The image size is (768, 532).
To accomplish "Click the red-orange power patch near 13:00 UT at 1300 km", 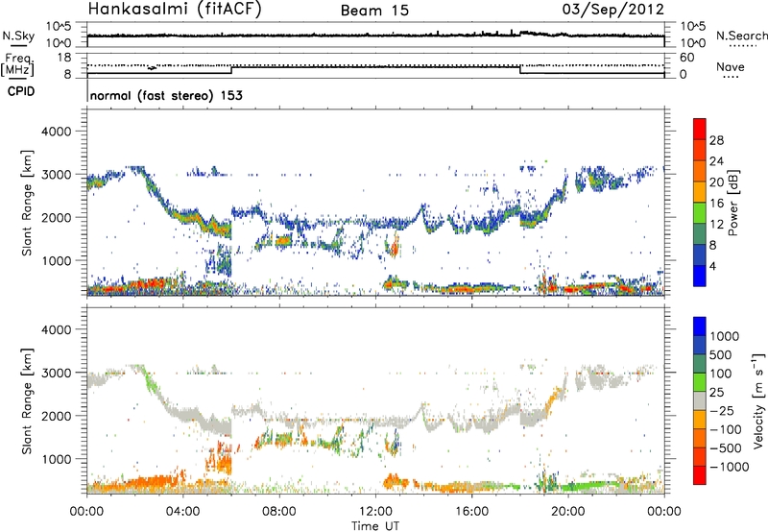I will [394, 246].
